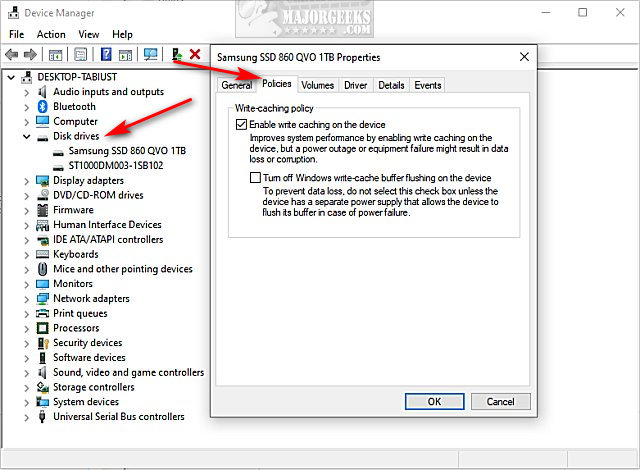640x470 pixels.
Task: Select the Firmware tree label
Action: 73,210
